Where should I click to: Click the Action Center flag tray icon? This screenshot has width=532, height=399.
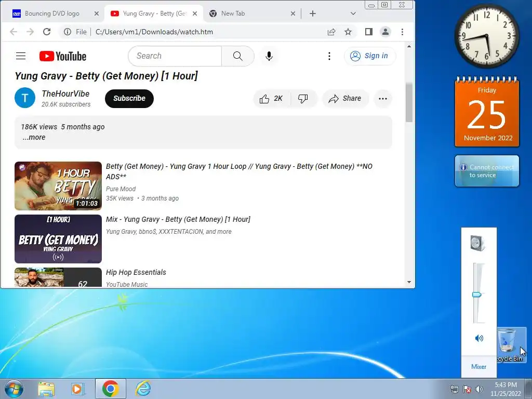[x=467, y=389]
